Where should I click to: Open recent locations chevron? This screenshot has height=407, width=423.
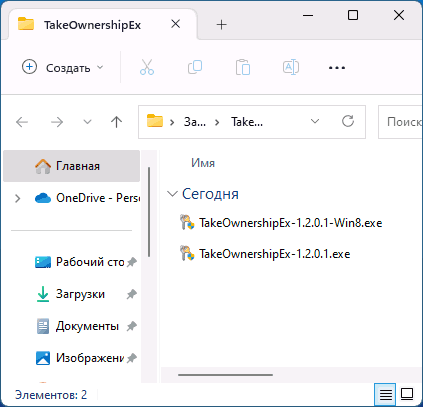click(x=87, y=122)
